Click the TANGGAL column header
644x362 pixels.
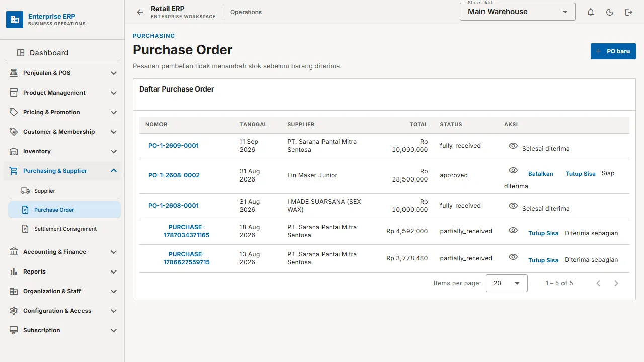253,124
